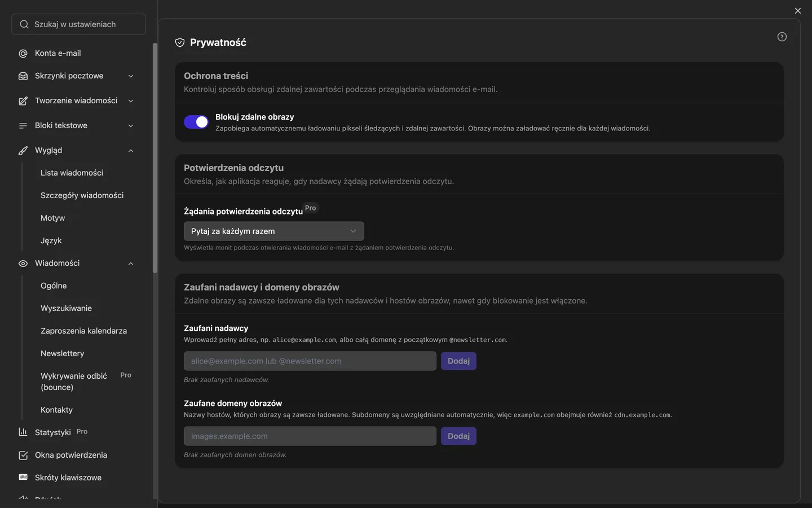Click the Tworzenie wiadomości compose icon
This screenshot has width=812, height=508.
tap(23, 101)
